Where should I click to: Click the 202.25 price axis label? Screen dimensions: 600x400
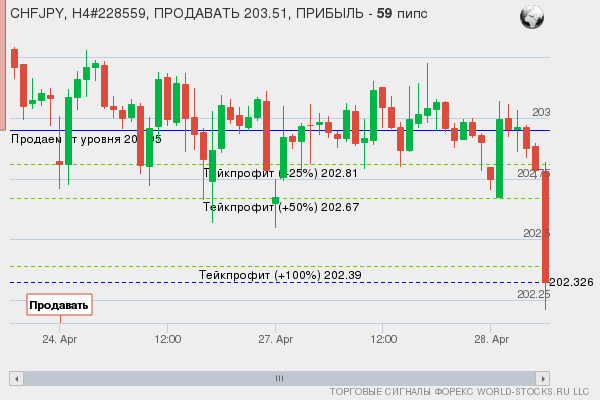coord(533,294)
